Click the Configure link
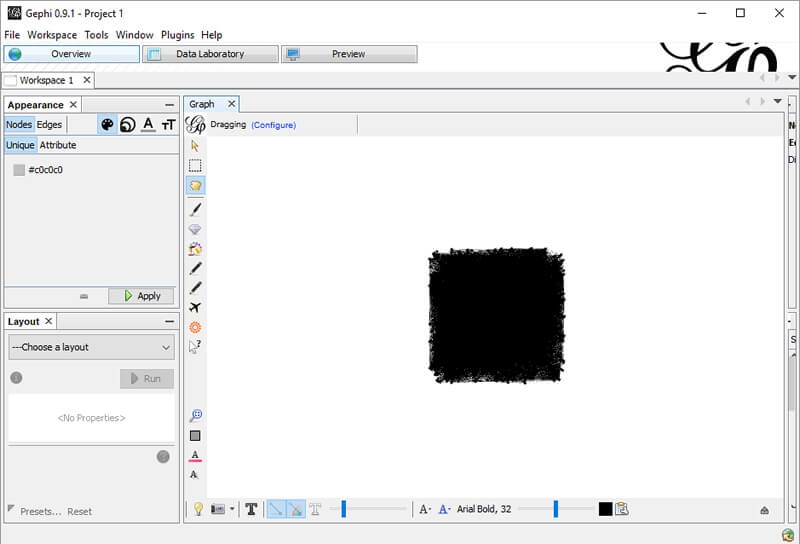 pos(273,125)
